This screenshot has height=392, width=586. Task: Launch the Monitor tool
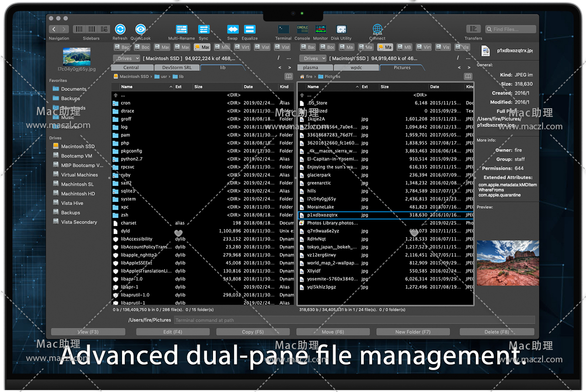click(x=320, y=29)
